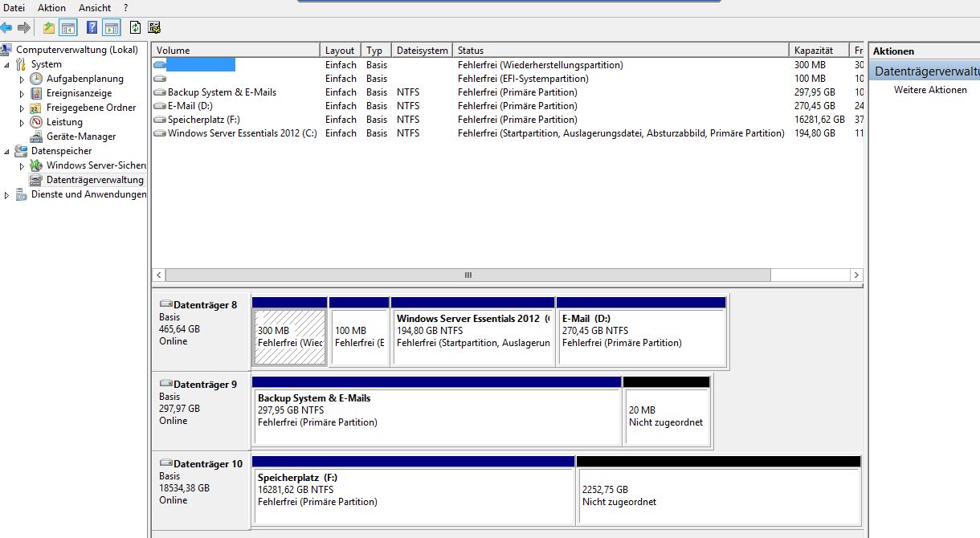Click the Geräte-Manager icon

click(x=36, y=137)
